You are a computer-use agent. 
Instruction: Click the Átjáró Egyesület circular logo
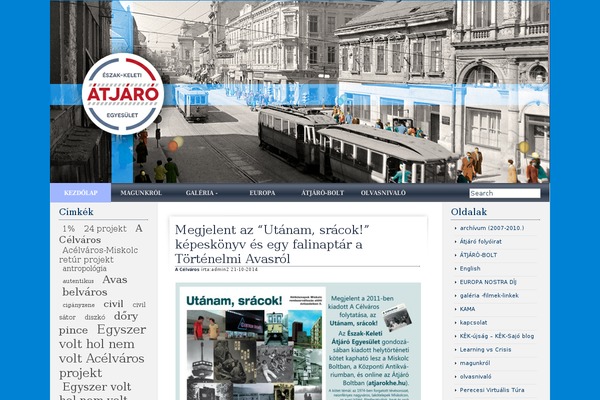[123, 94]
